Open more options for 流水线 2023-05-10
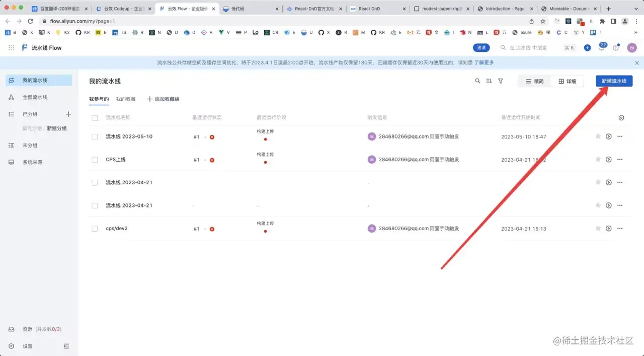The image size is (644, 356). point(620,136)
